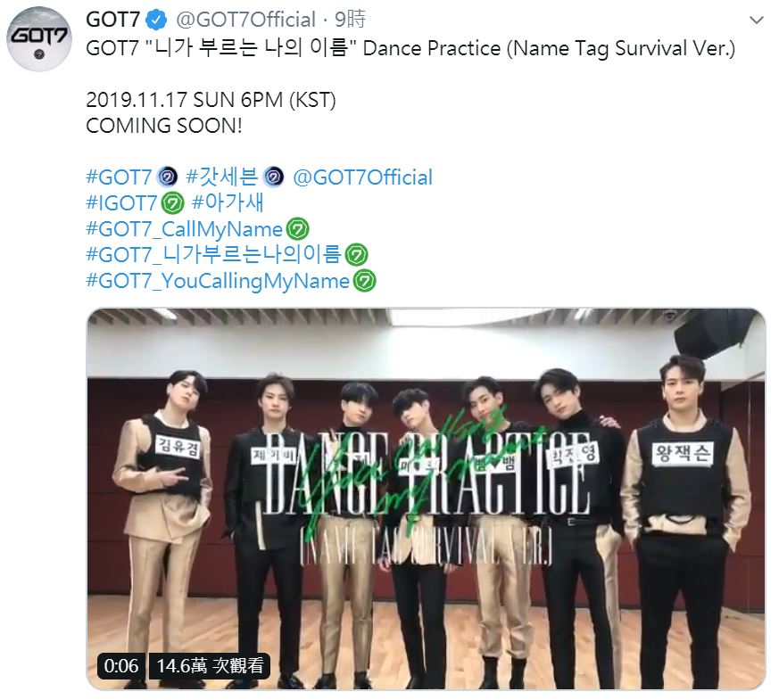Screen dimensions: 779x700
Task: Open the #GOT7 hashtag
Action: coord(119,177)
